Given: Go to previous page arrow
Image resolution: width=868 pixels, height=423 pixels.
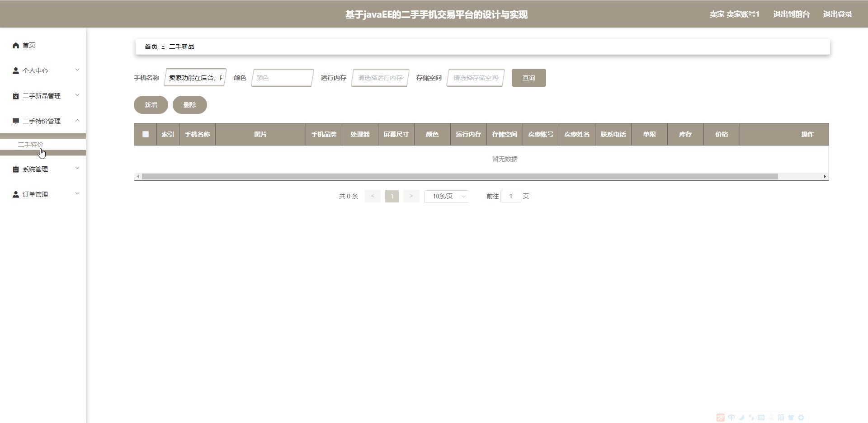Looking at the screenshot, I should pyautogui.click(x=373, y=196).
